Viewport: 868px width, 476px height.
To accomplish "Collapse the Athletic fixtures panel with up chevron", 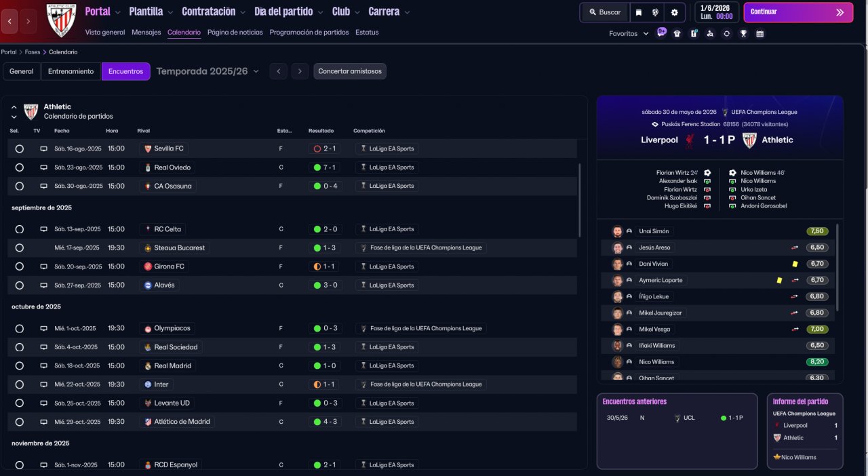I will coord(14,107).
